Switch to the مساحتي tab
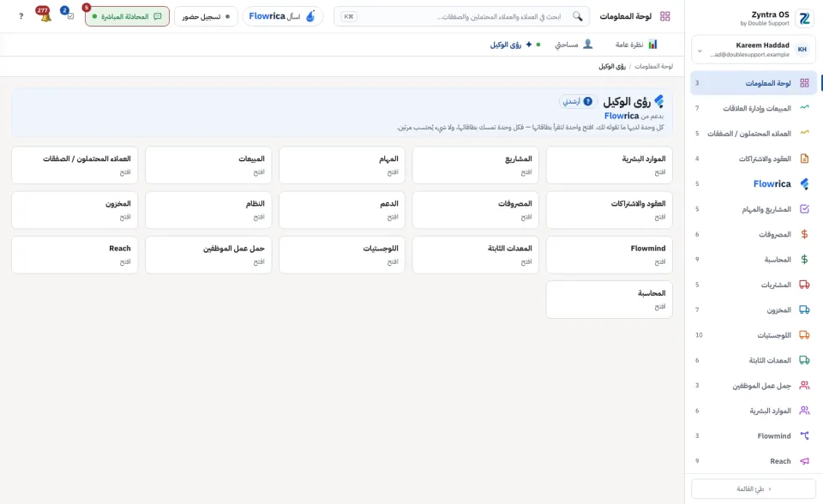Image resolution: width=823 pixels, height=504 pixels. 574,45
